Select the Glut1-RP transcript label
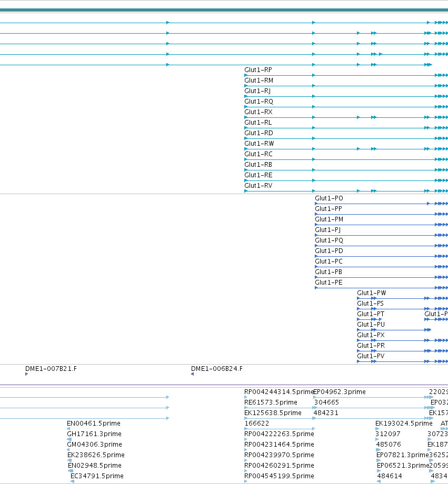Viewport: 448px width, 484px height. pyautogui.click(x=258, y=70)
